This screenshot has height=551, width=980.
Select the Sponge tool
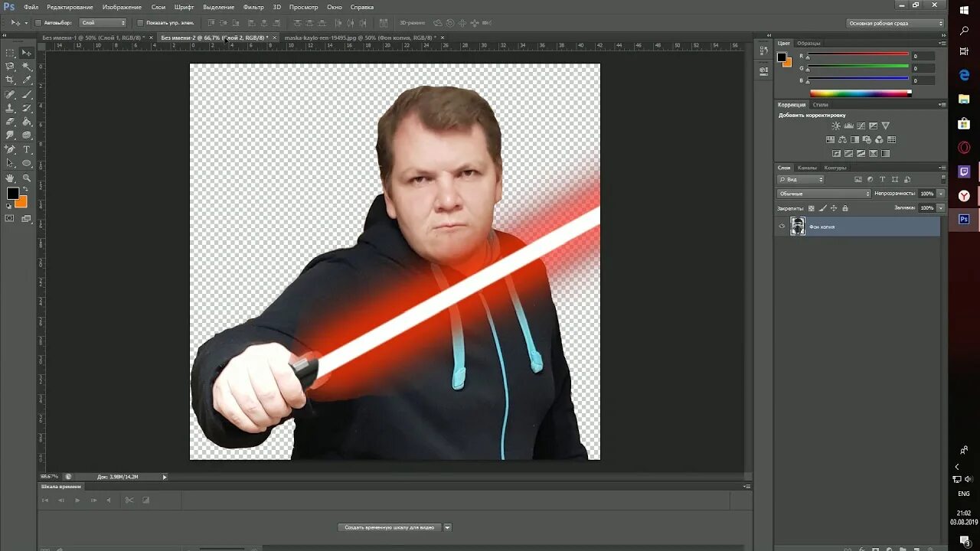click(x=27, y=135)
